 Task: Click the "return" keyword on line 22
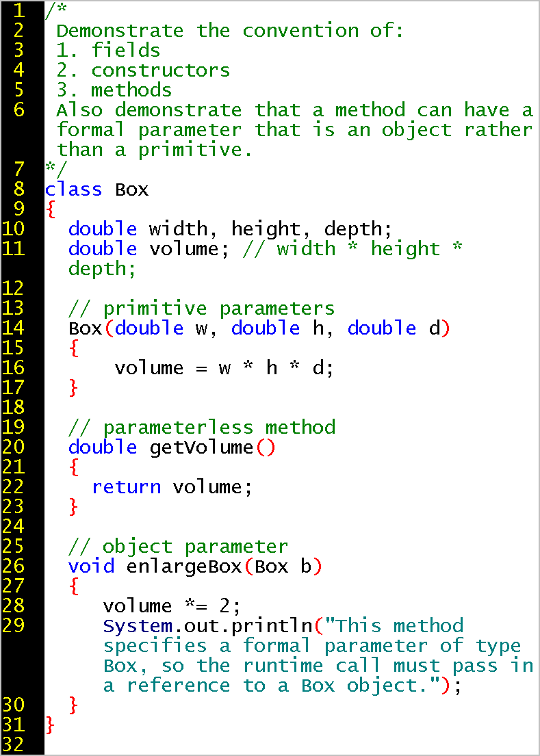[x=126, y=487]
